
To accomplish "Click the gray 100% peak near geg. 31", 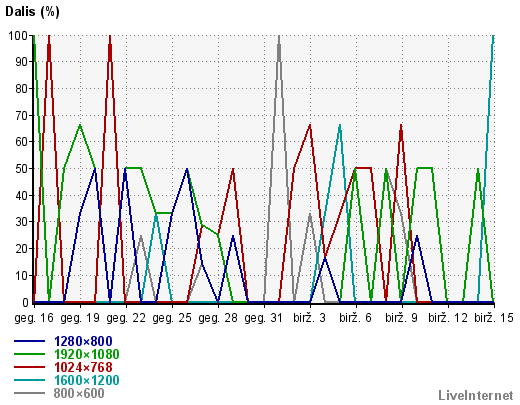I will pyautogui.click(x=279, y=37).
